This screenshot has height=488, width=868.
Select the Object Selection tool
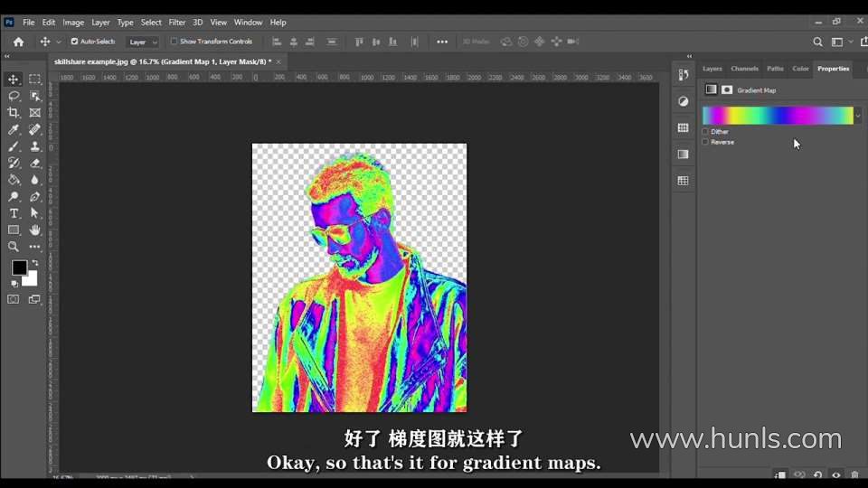pyautogui.click(x=35, y=97)
